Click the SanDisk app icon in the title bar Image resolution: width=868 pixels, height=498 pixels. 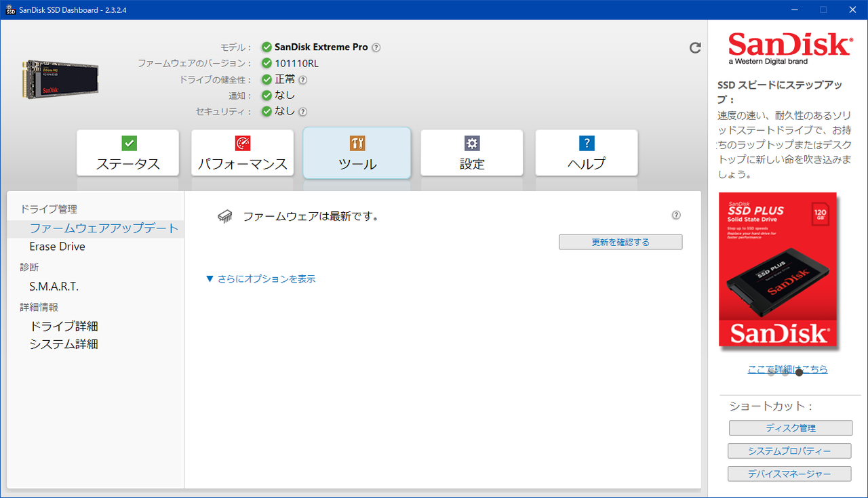click(10, 9)
